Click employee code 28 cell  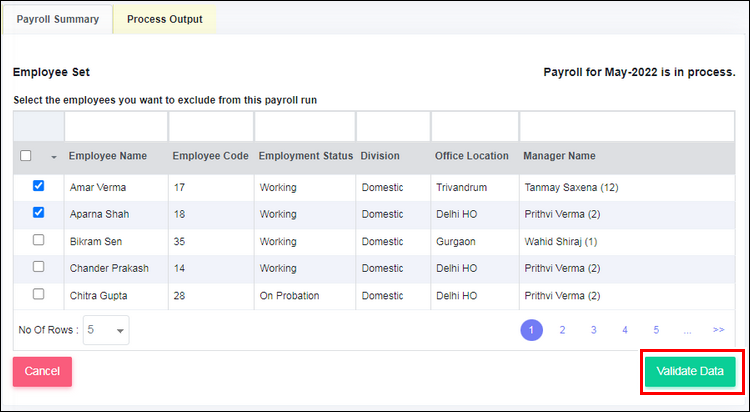click(211, 296)
